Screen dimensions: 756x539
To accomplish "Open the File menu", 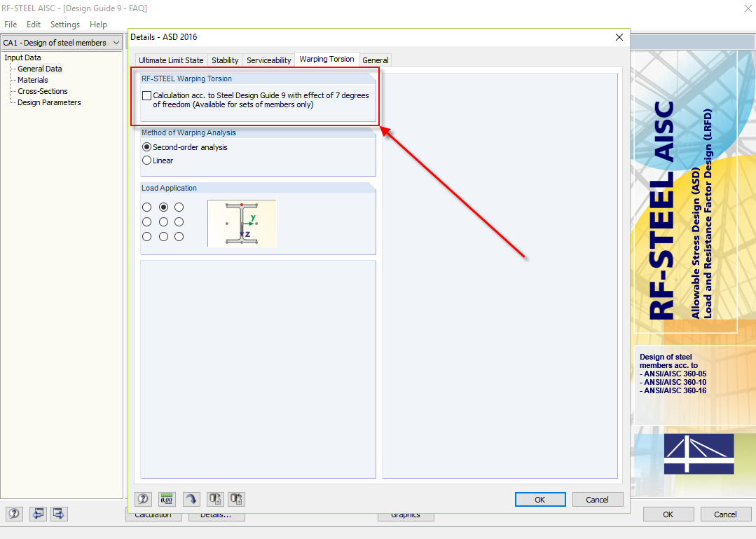I will pos(11,24).
